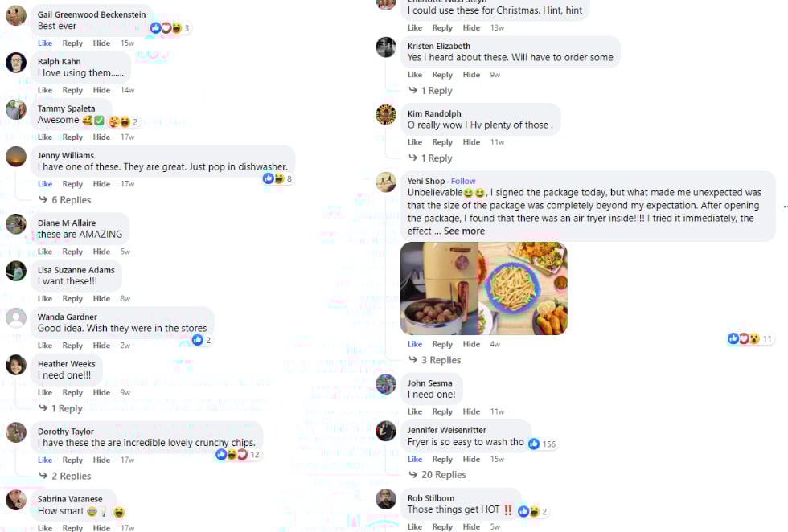Expand 6 Replies under Jenny Williams

point(65,200)
